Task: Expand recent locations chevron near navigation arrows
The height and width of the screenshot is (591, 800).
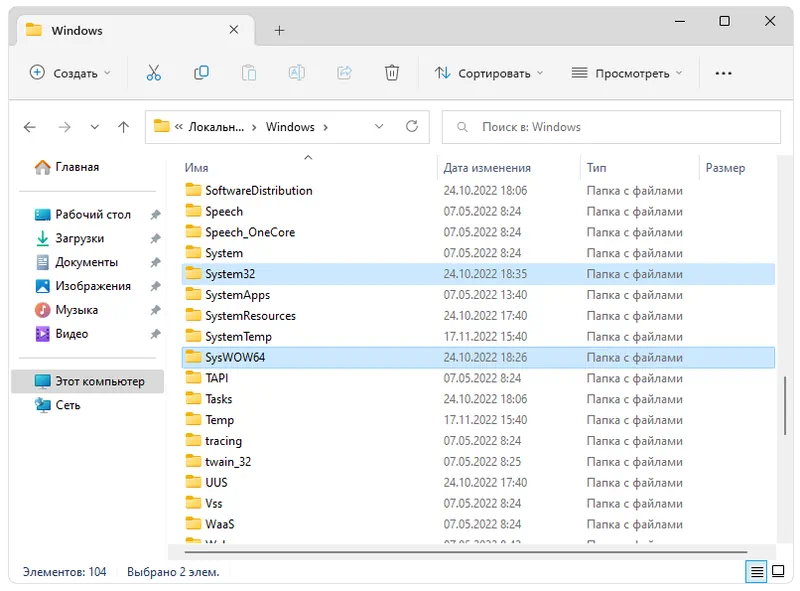Action: click(94, 127)
